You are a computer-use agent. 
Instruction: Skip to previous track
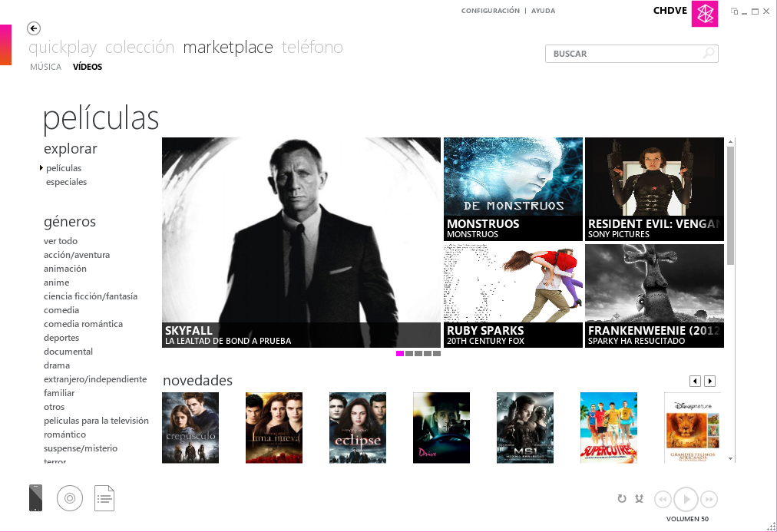[x=663, y=499]
